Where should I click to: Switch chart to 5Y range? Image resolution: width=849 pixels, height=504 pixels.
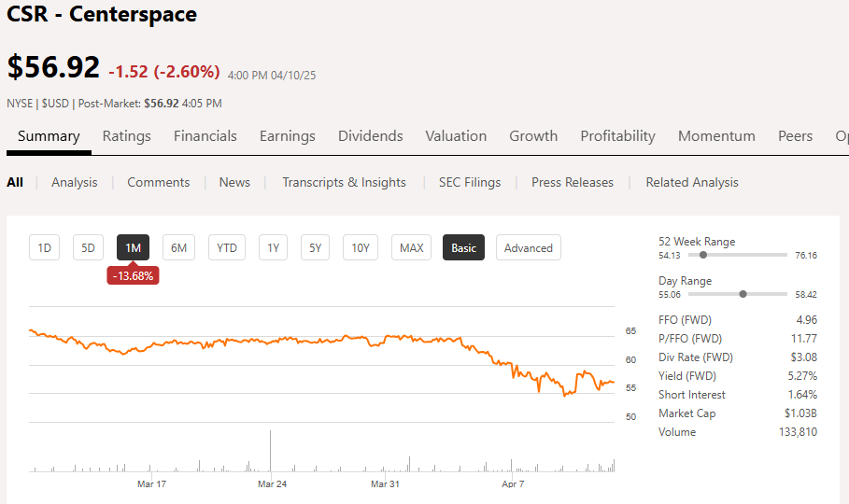[x=316, y=248]
